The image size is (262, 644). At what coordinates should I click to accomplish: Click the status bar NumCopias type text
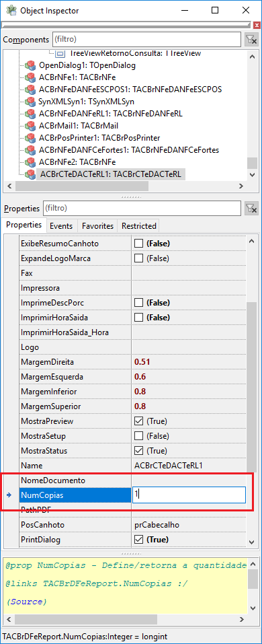85,637
